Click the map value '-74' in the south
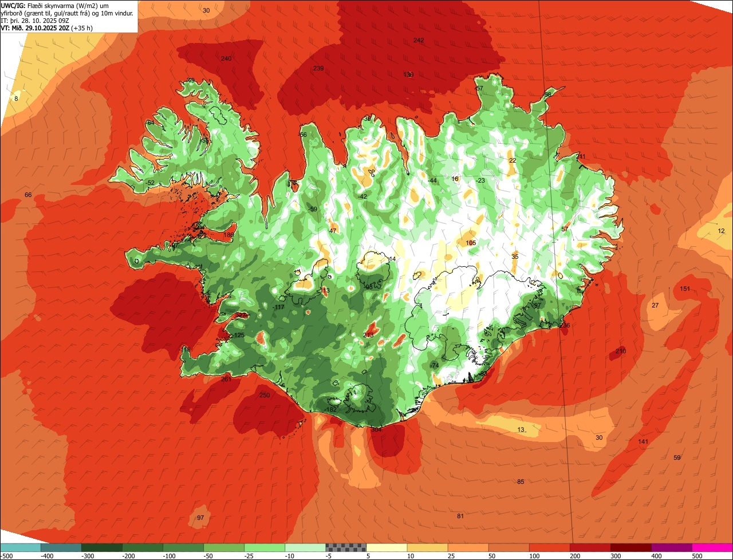Screen dimensions: 733x560 434,365
